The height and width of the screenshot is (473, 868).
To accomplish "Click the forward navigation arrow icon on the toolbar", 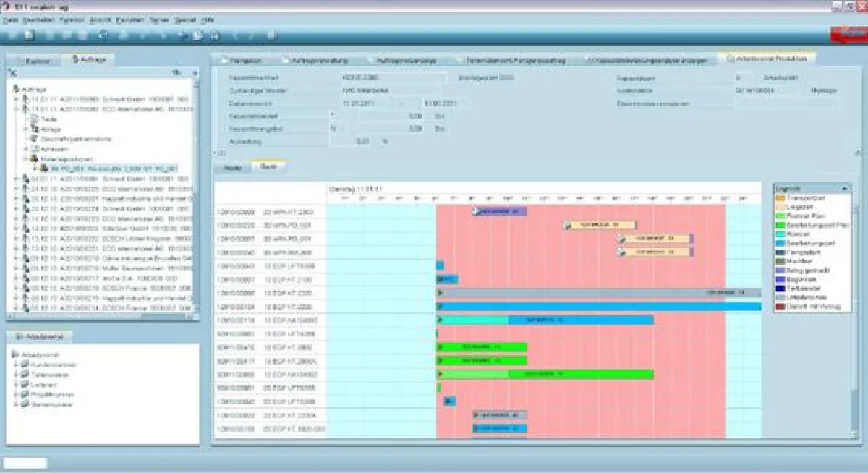I will 251,33.
